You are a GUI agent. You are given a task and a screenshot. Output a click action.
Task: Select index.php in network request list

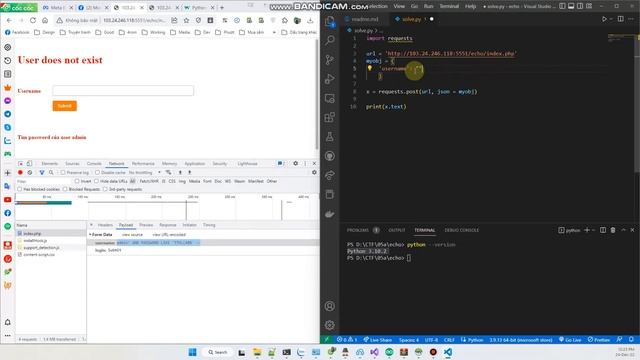[51, 233]
